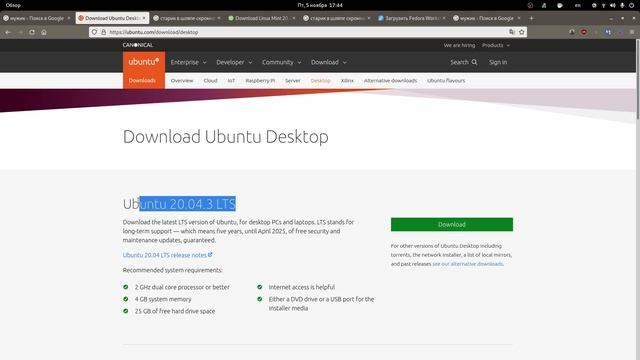Switch to the Загрузить Fedora Workstation tab
This screenshot has width=640, height=360.
pos(411,18)
